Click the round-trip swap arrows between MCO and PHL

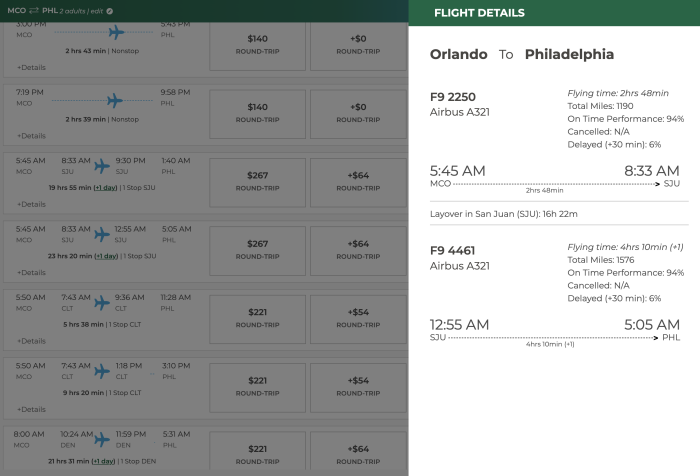(x=34, y=11)
